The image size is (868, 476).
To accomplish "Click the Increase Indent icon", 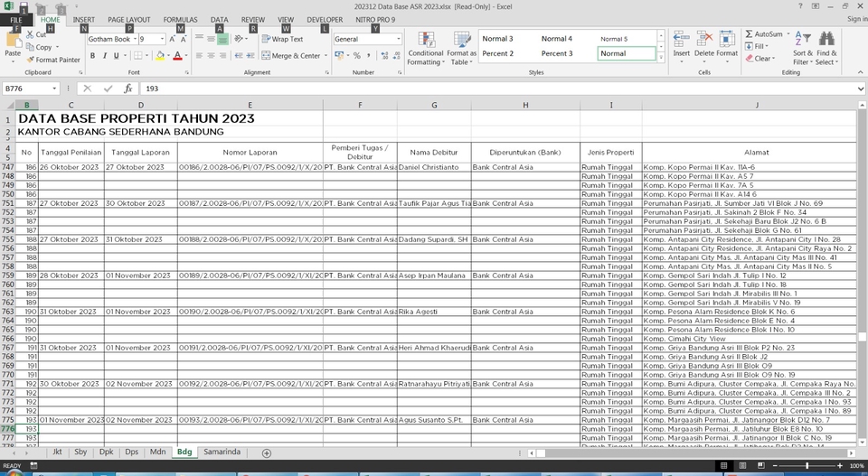I will (250, 56).
